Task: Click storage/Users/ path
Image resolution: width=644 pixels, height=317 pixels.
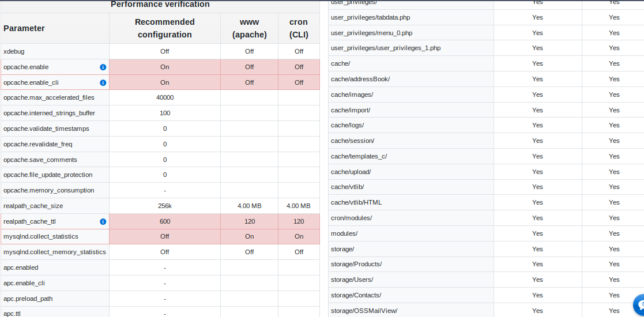Action: pyautogui.click(x=352, y=280)
